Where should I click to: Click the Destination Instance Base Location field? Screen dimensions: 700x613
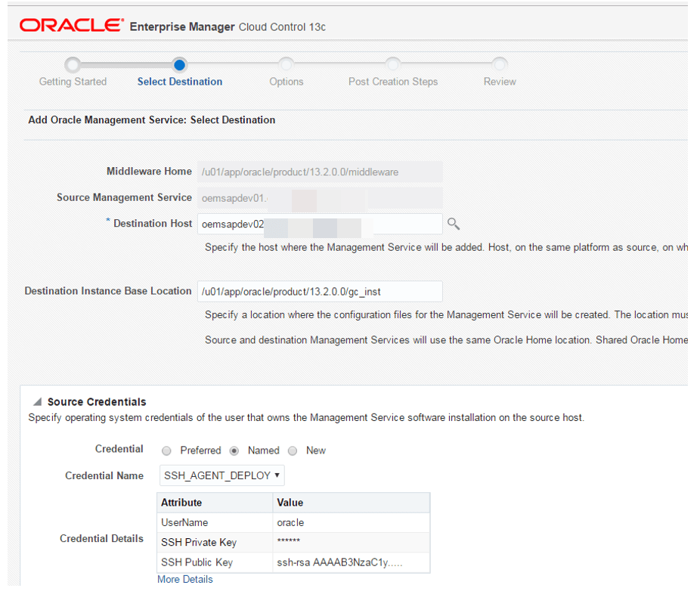(319, 291)
